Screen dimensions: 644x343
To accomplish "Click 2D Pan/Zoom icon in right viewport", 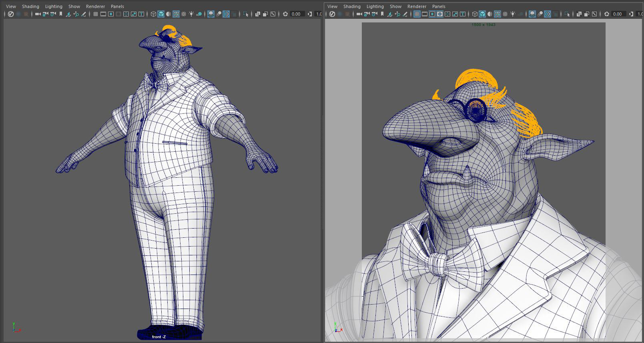I will [397, 14].
